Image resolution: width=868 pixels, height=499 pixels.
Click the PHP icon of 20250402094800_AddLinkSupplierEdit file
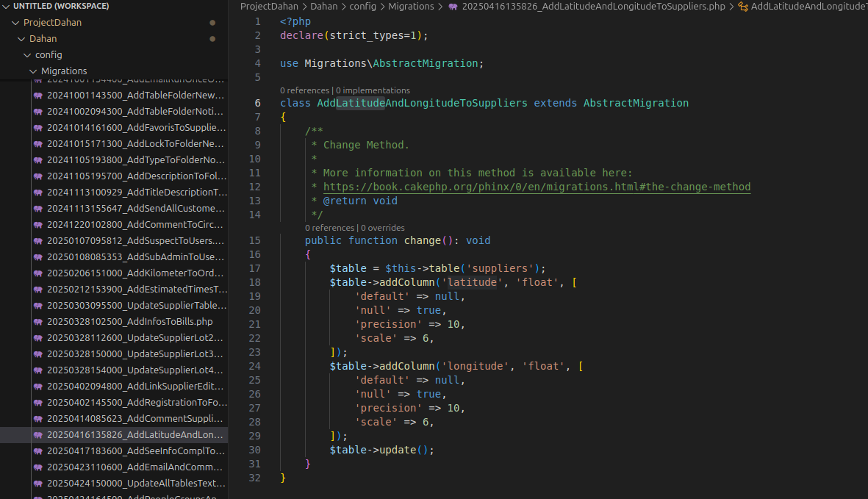click(x=37, y=387)
